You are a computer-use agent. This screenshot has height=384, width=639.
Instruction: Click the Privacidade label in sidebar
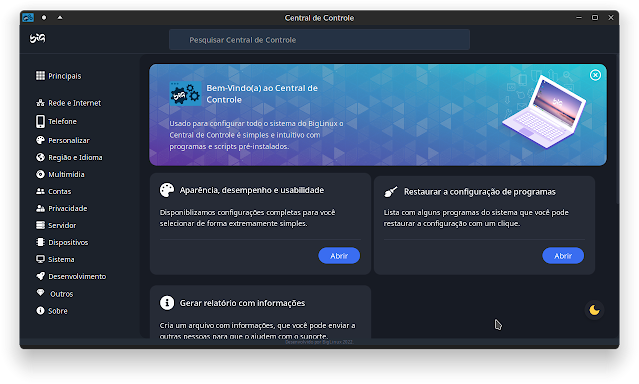tap(68, 208)
